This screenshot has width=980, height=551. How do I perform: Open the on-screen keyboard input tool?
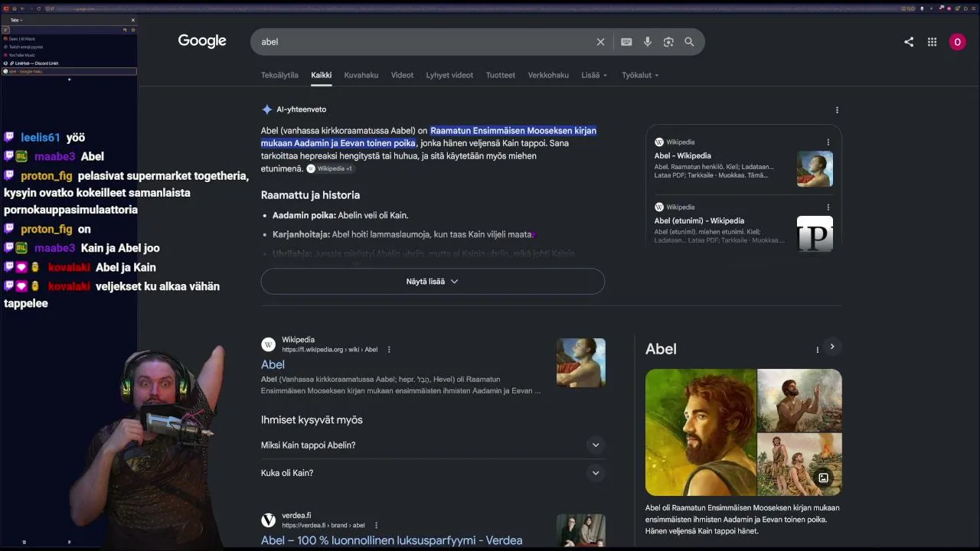(x=626, y=42)
